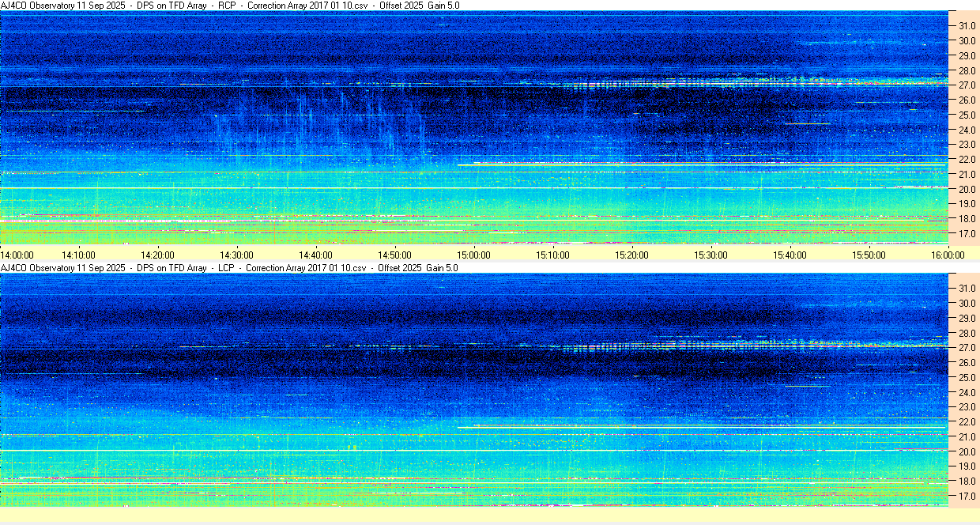Choose 21.0 frequency label in RCP panel
The width and height of the screenshot is (980, 525).
[967, 175]
